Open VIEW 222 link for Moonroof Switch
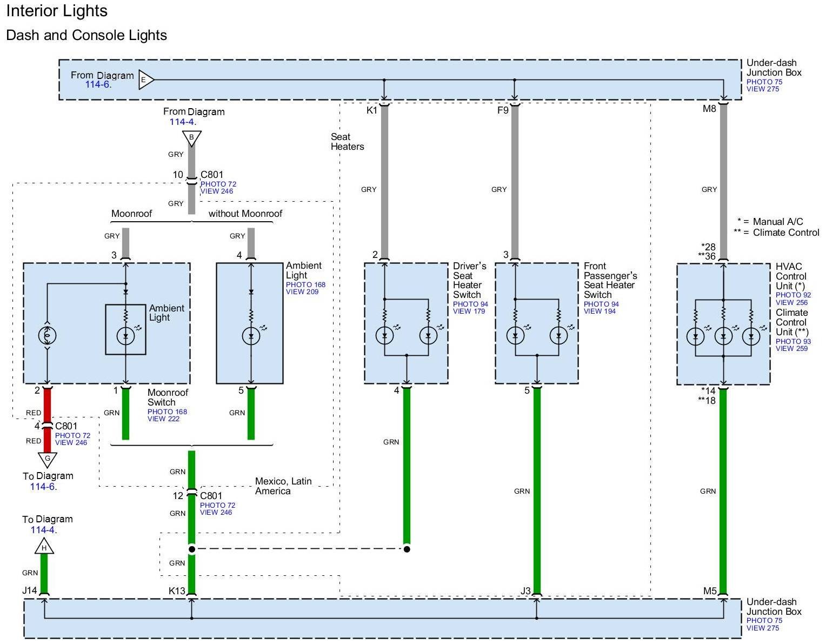 point(164,419)
